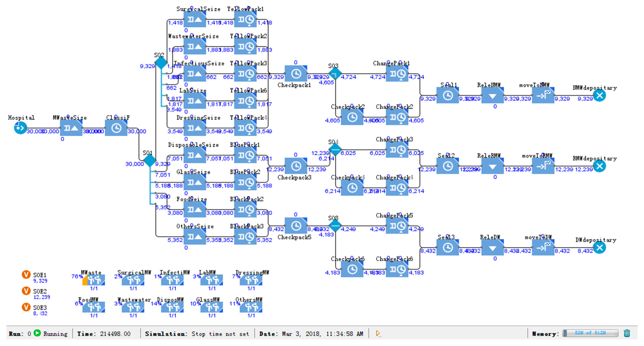This screenshot has width=644, height=346.
Task: Click the Hospital source block icon
Action: 20,128
